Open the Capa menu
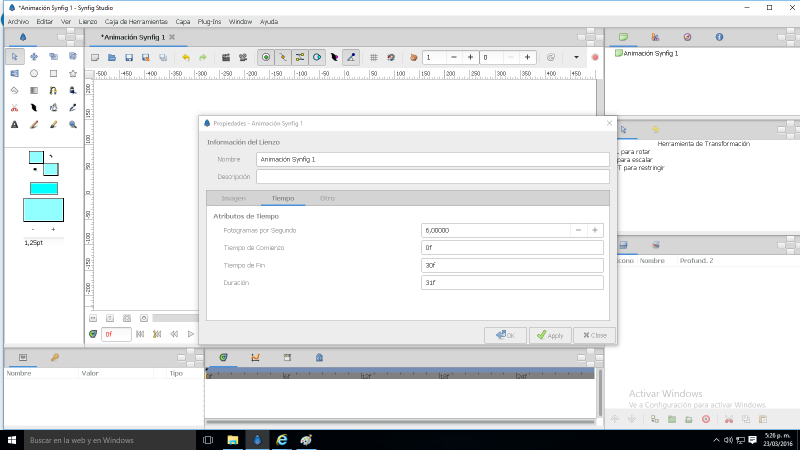This screenshot has height=450, width=800. point(183,21)
